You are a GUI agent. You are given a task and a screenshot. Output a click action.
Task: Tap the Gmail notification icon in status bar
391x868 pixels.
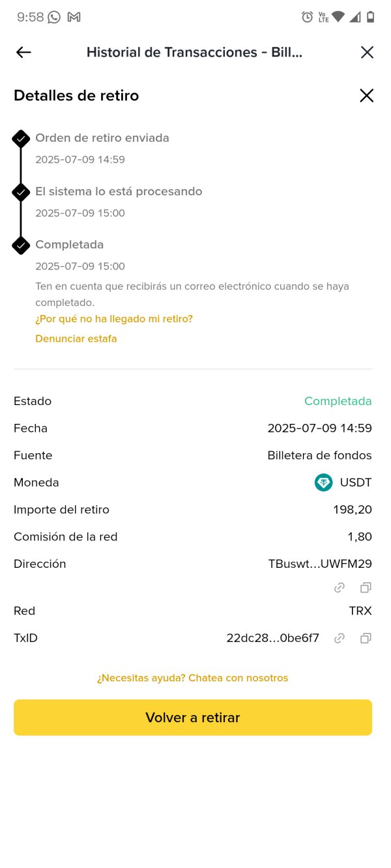coord(74,18)
